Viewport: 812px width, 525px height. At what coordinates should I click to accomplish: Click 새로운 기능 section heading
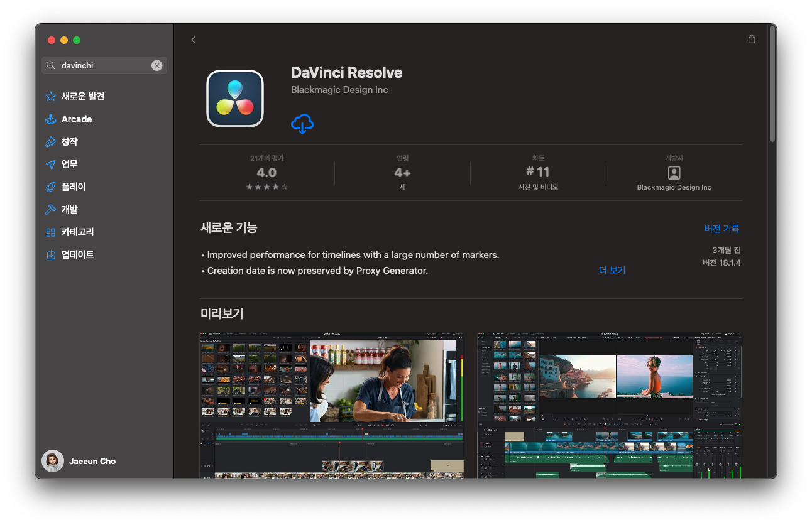(229, 228)
